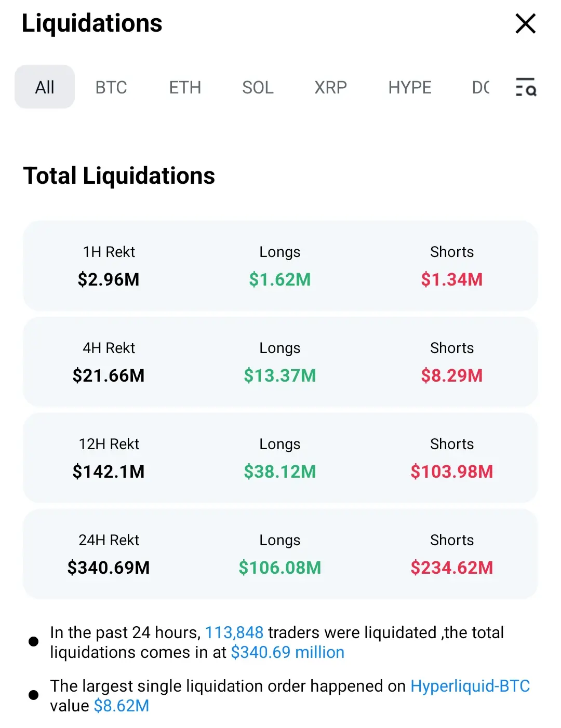561x728 pixels.
Task: Click the $8.62M largest order value
Action: (122, 706)
